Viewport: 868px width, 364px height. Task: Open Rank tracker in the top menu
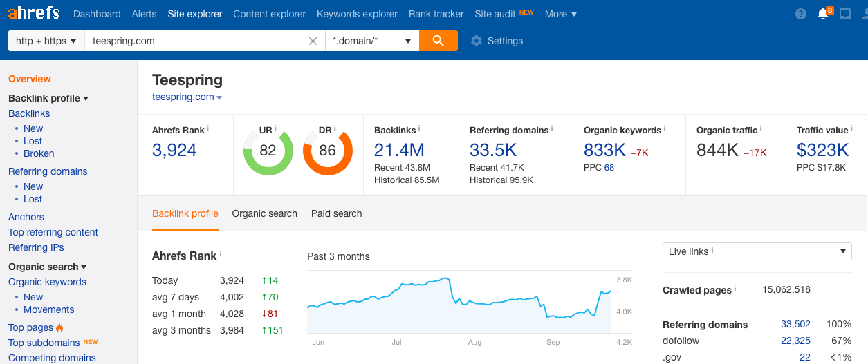(436, 14)
